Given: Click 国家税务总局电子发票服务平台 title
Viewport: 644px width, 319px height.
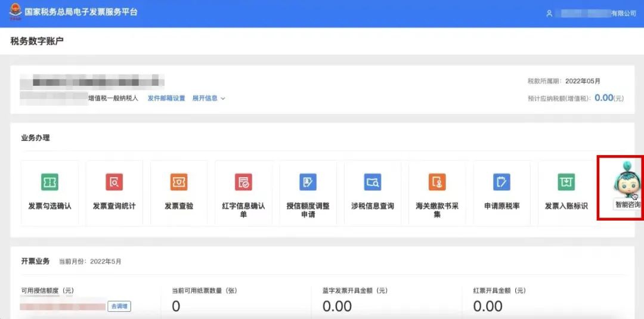Looking at the screenshot, I should point(81,12).
